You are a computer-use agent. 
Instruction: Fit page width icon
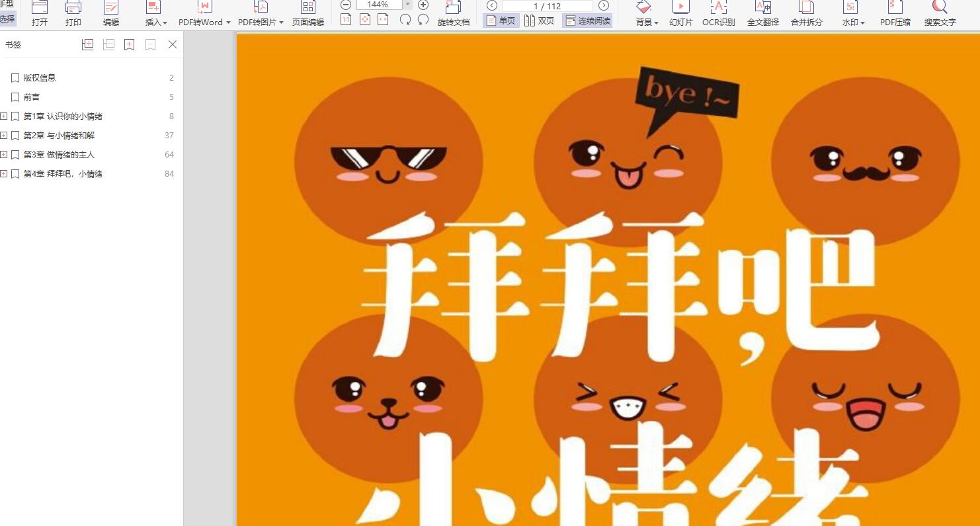[383, 20]
